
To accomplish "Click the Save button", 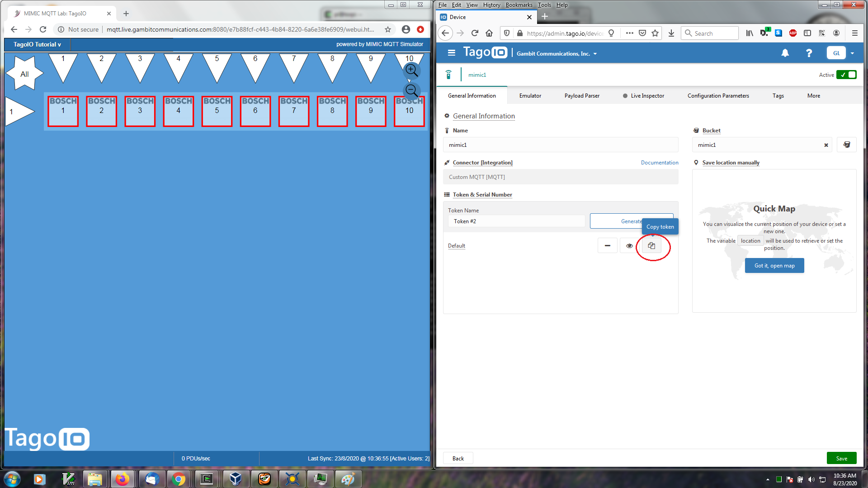I will (x=841, y=458).
